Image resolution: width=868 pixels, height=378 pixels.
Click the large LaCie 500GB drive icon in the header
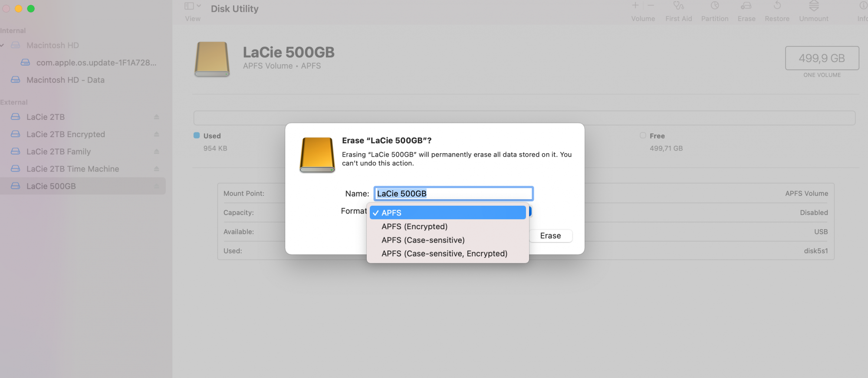pos(212,59)
